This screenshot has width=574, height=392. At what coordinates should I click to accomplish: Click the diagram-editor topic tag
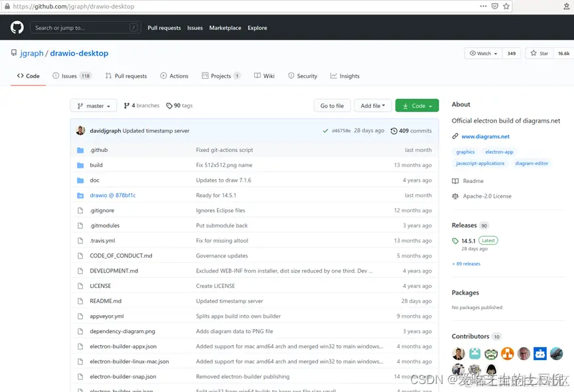point(532,163)
